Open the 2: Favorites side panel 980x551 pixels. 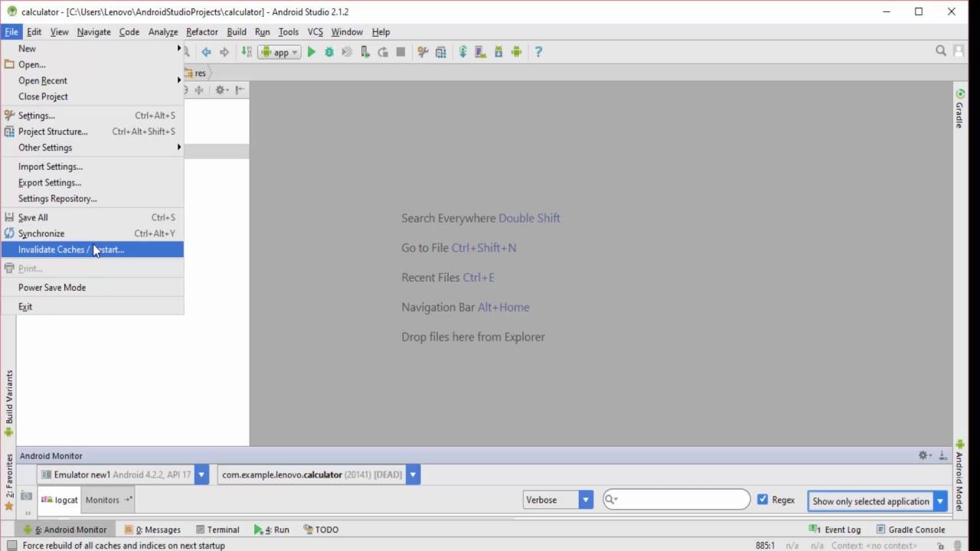9,482
